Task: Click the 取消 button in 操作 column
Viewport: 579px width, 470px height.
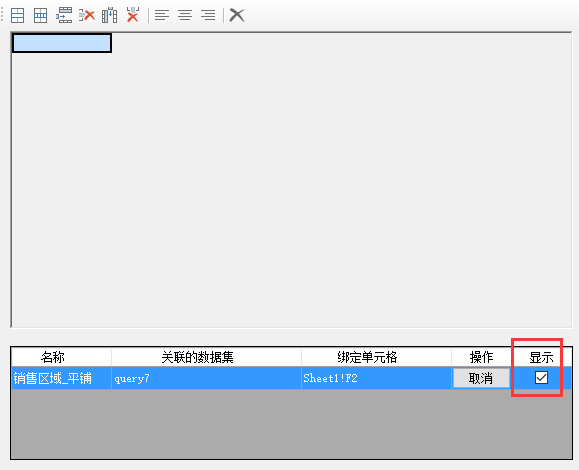Action: [481, 378]
